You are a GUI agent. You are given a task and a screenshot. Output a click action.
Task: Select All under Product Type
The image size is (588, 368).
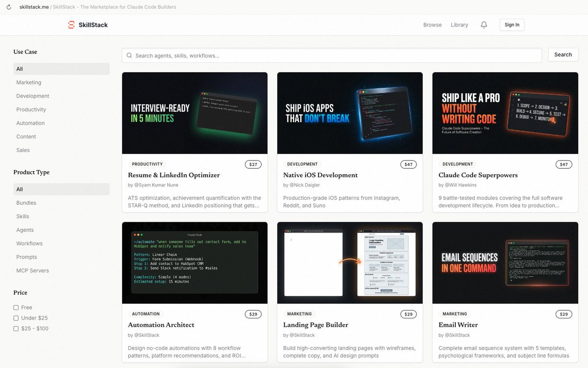coord(61,189)
